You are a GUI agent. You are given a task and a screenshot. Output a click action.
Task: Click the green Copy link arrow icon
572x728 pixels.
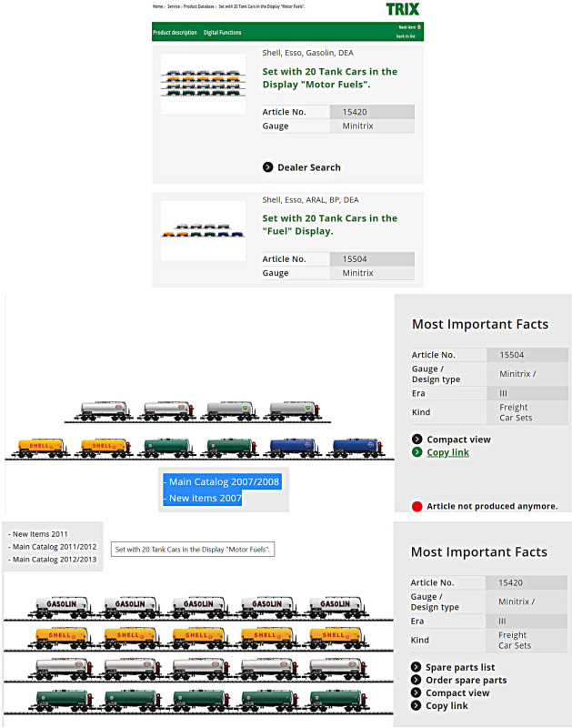[x=417, y=452]
